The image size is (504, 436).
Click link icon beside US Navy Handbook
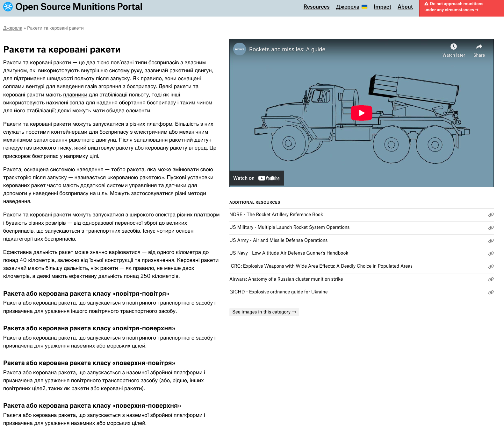[x=491, y=254]
